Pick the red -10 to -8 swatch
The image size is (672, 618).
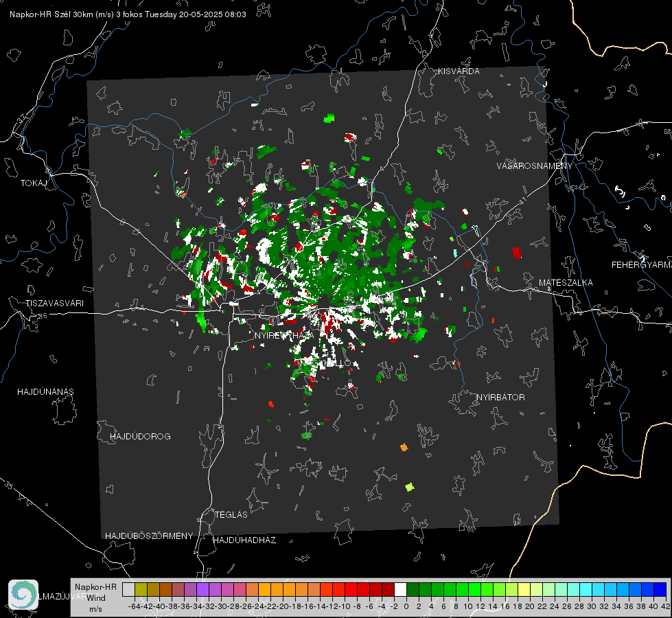(x=351, y=589)
